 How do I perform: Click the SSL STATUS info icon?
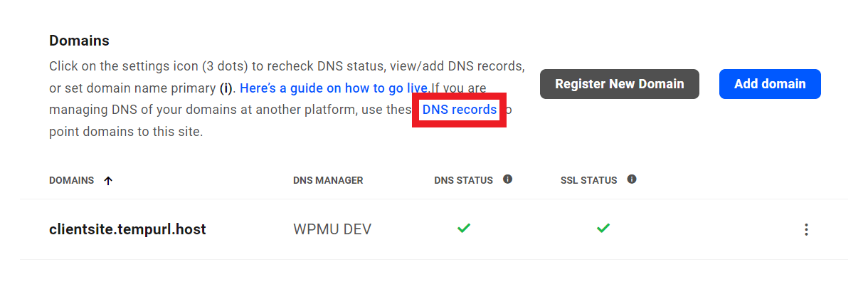[632, 179]
